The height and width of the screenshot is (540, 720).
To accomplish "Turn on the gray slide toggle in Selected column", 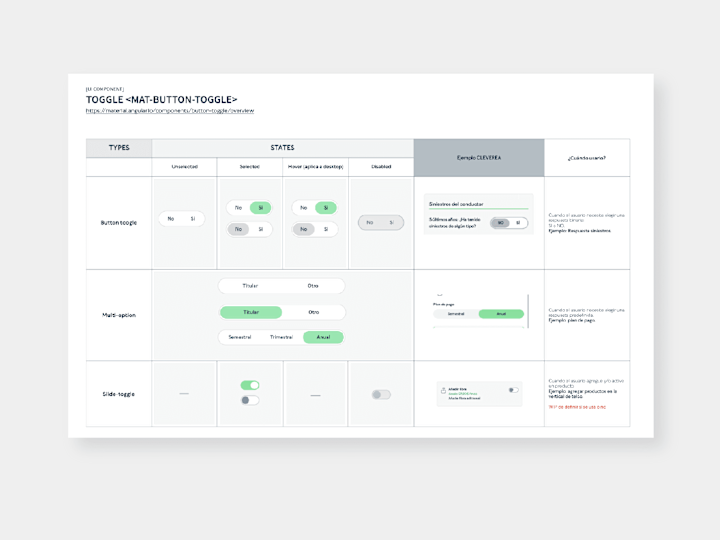I will (x=250, y=400).
